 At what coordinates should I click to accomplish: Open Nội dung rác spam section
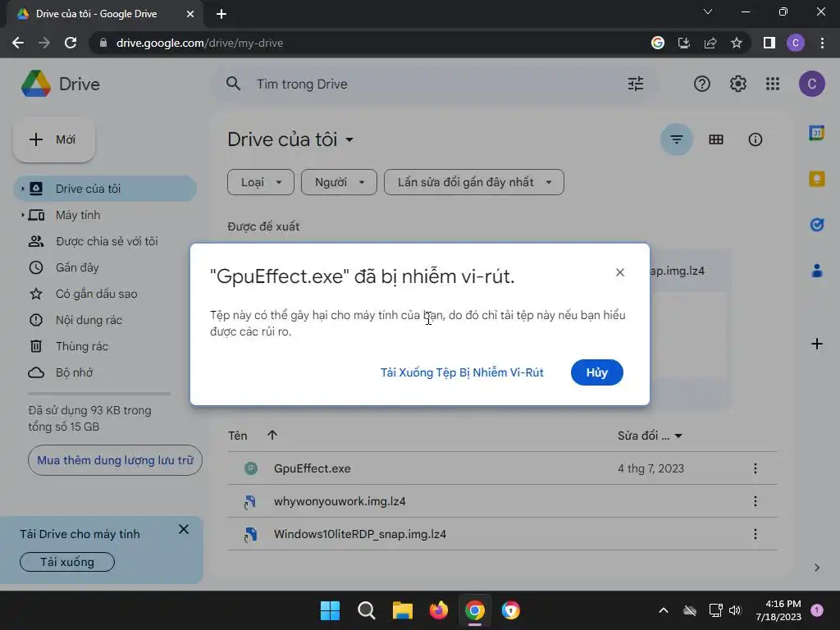(89, 320)
